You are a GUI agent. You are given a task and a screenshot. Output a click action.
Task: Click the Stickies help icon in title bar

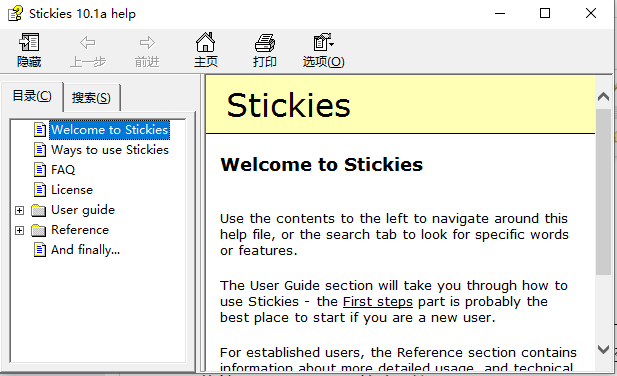click(15, 13)
